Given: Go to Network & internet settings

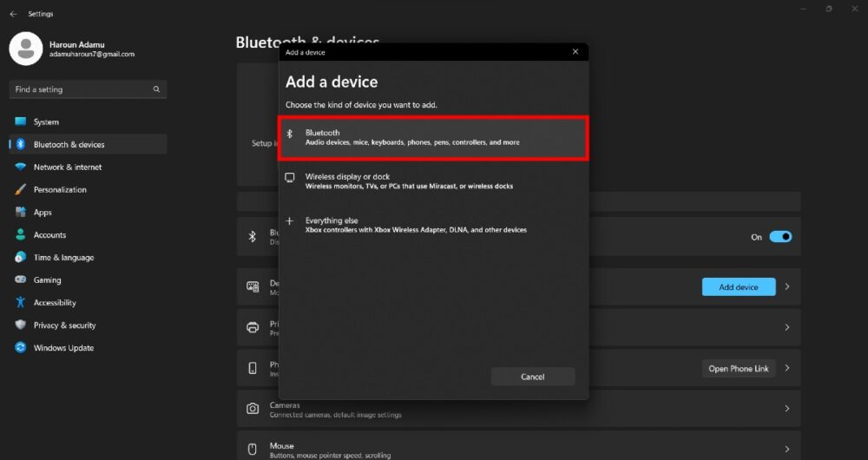Looking at the screenshot, I should point(67,168).
